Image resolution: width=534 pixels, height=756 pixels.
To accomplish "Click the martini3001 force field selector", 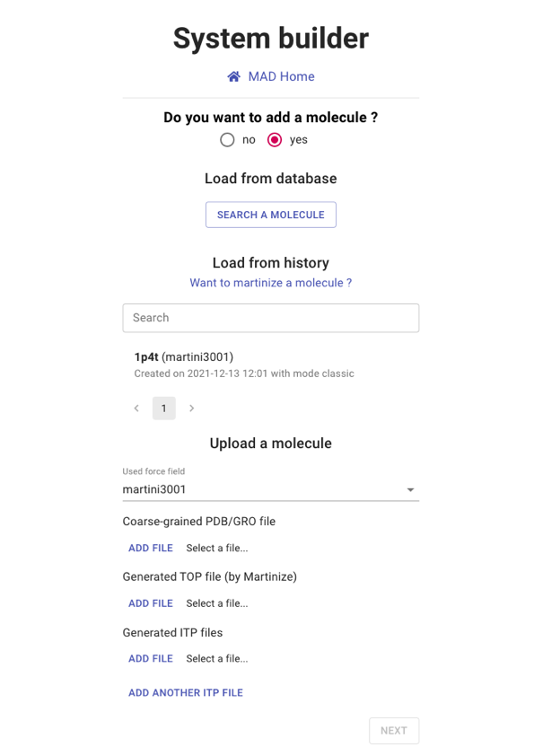I will [270, 489].
